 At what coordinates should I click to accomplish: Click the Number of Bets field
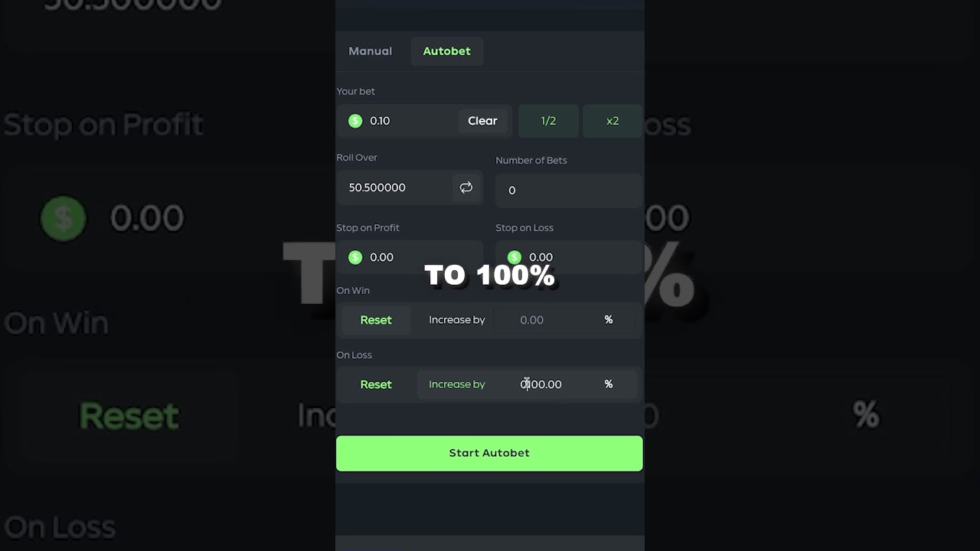[569, 191]
